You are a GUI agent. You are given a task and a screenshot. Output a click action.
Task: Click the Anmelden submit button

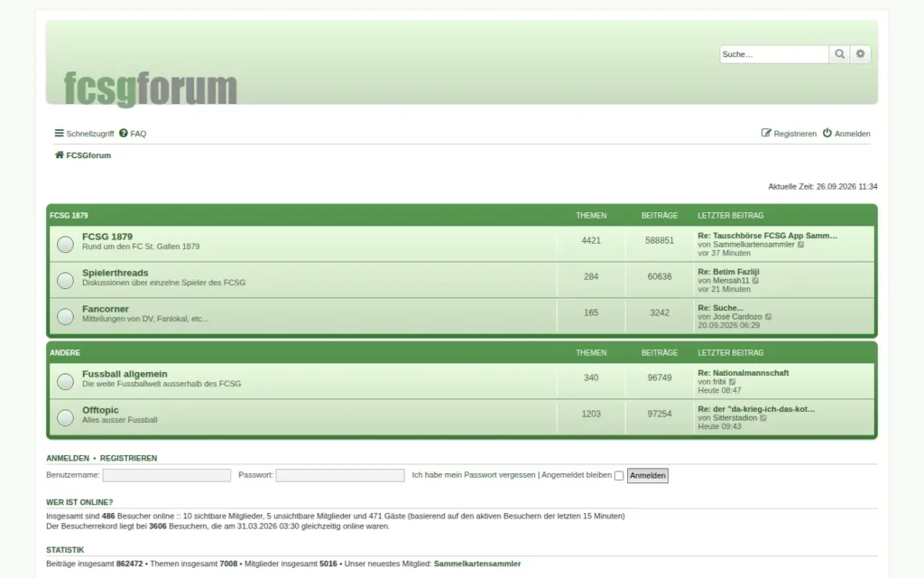pos(648,476)
